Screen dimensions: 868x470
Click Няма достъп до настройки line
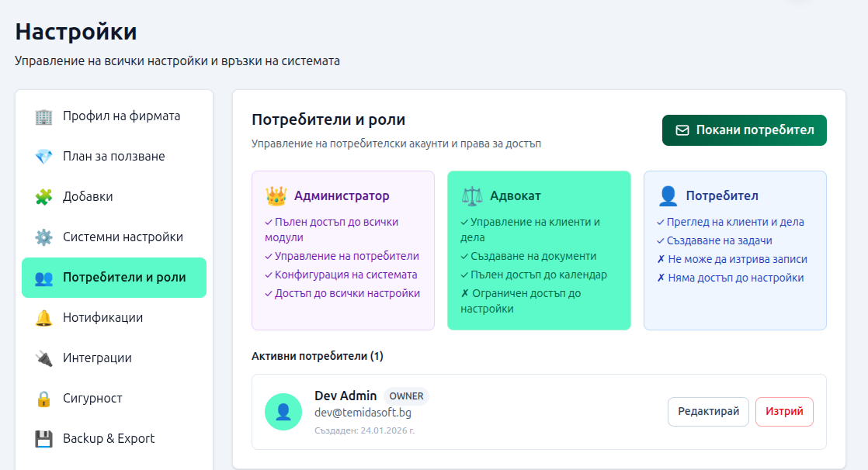(730, 278)
